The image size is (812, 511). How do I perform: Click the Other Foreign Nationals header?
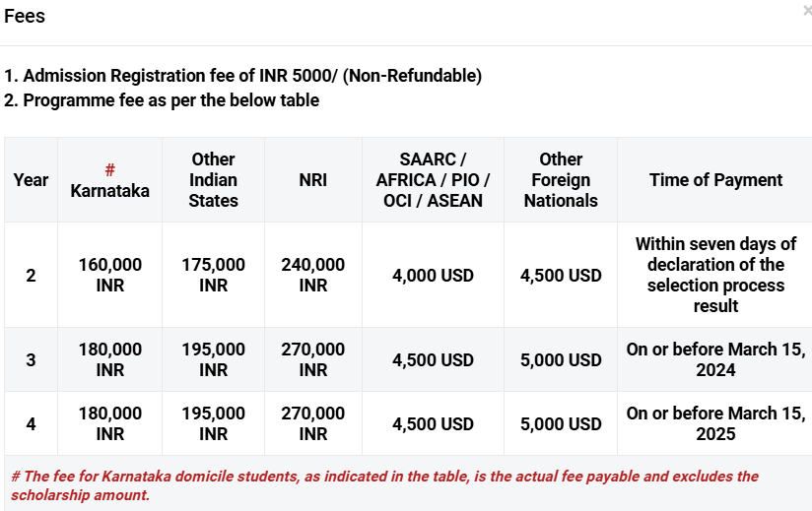click(561, 180)
